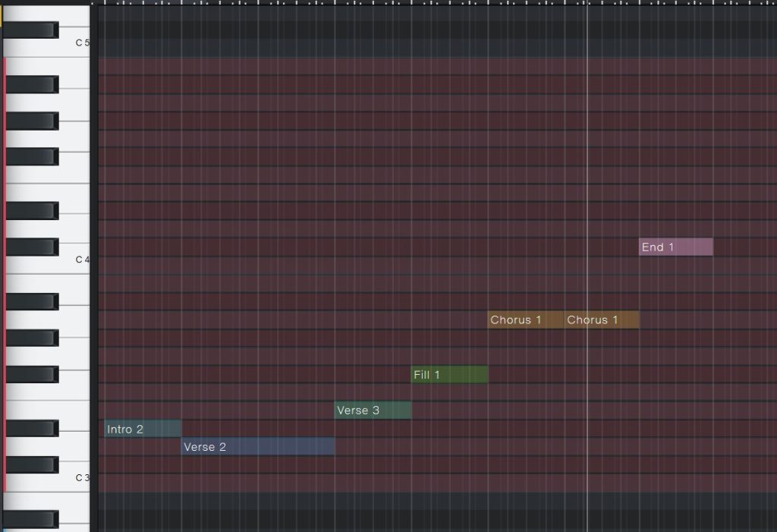The image size is (777, 532).
Task: Click the Verse 3 pattern block
Action: [x=373, y=411]
